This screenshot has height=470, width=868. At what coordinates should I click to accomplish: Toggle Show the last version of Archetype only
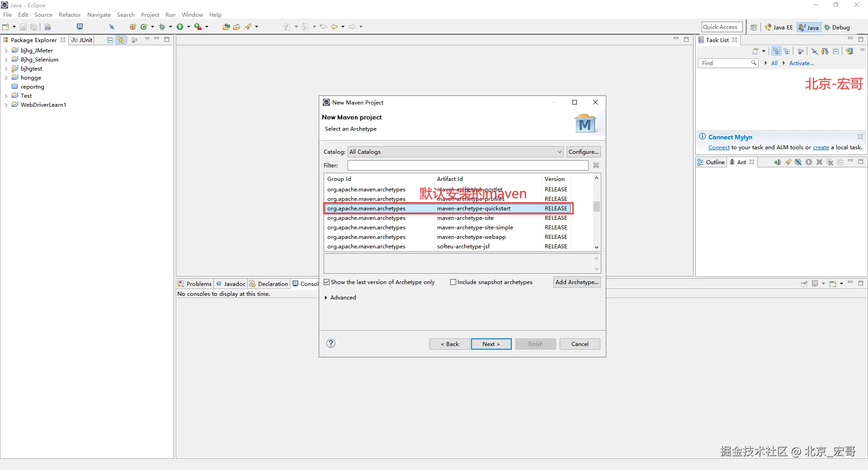tap(327, 282)
